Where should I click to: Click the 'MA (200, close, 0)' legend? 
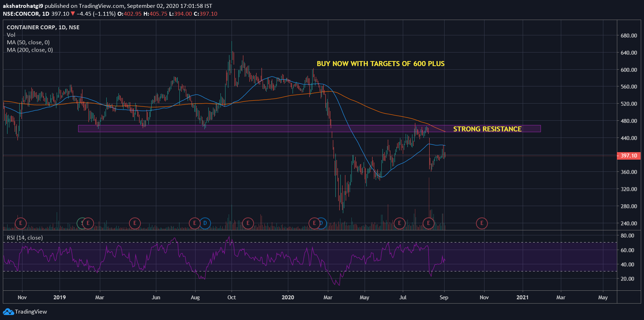click(x=30, y=50)
